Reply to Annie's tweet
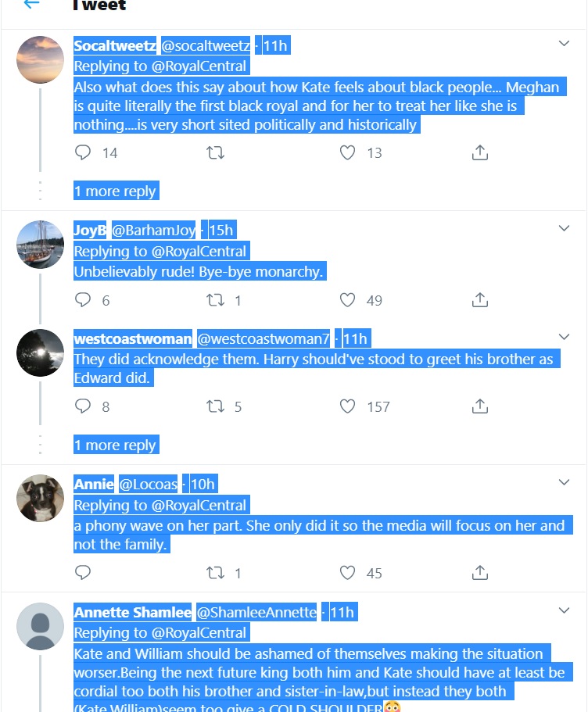588x712 pixels. (84, 573)
